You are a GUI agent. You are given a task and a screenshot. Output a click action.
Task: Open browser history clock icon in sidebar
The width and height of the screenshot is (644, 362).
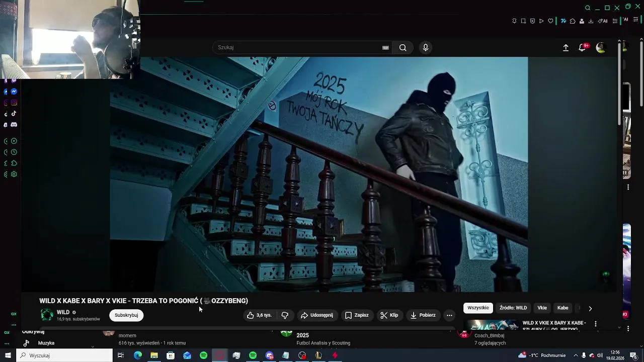point(14,152)
